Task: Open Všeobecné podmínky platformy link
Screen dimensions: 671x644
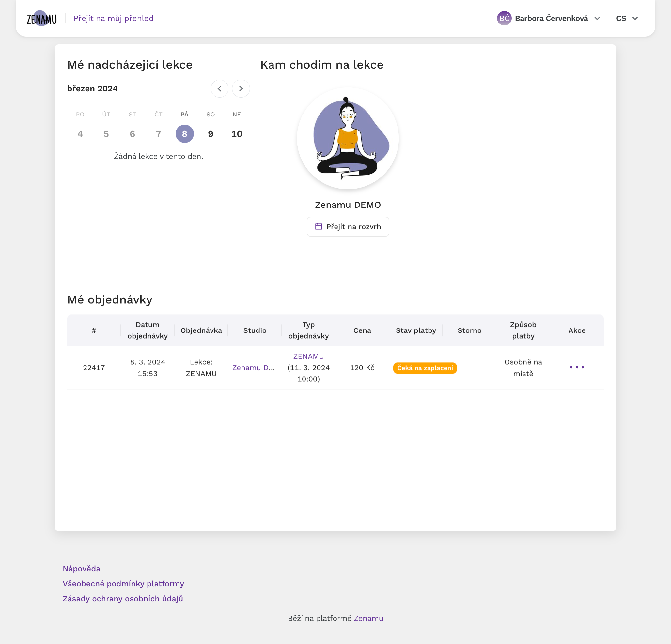Action: tap(123, 583)
